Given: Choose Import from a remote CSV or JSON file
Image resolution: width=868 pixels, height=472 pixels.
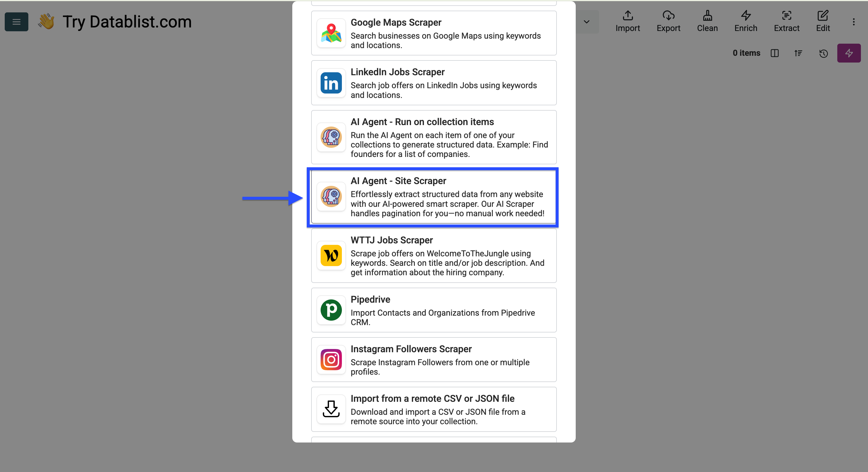Looking at the screenshot, I should (434, 409).
